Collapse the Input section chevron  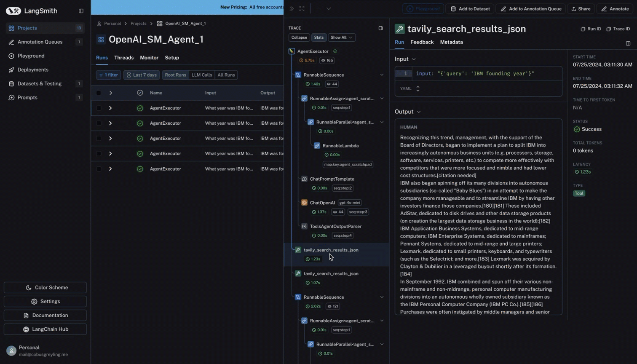(414, 59)
